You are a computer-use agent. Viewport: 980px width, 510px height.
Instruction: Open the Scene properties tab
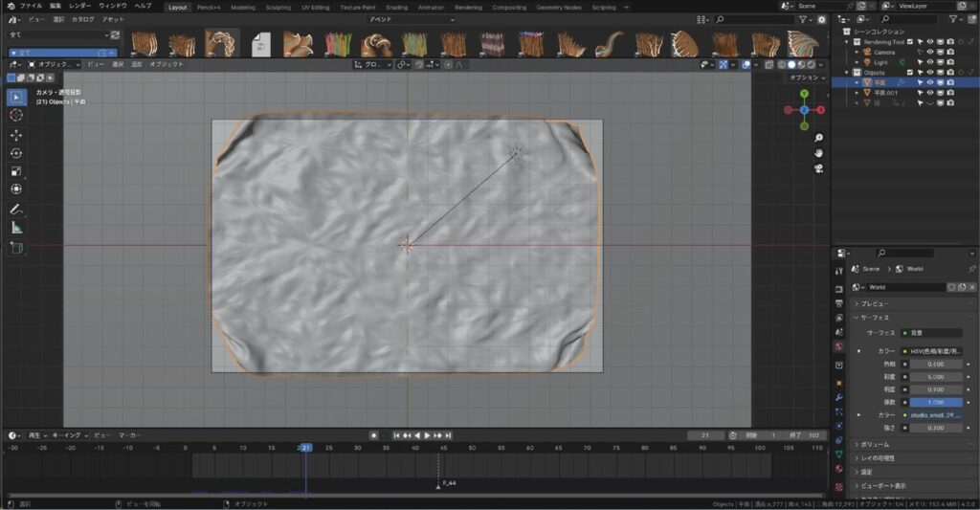[x=838, y=332]
